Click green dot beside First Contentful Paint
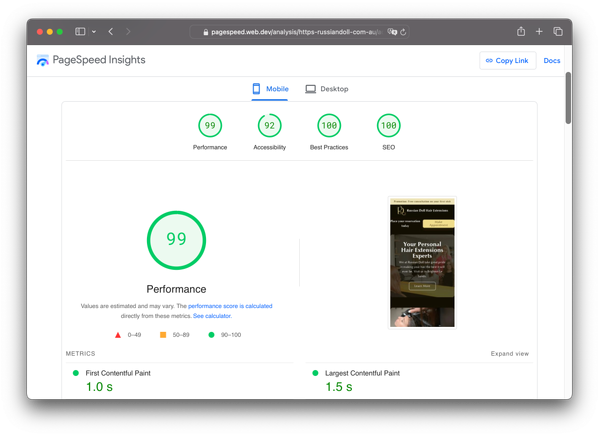Image resolution: width=600 pixels, height=436 pixels. coord(76,373)
